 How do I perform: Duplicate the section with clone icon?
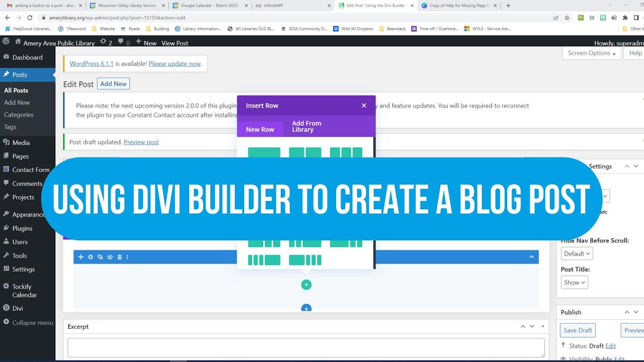coord(100,257)
